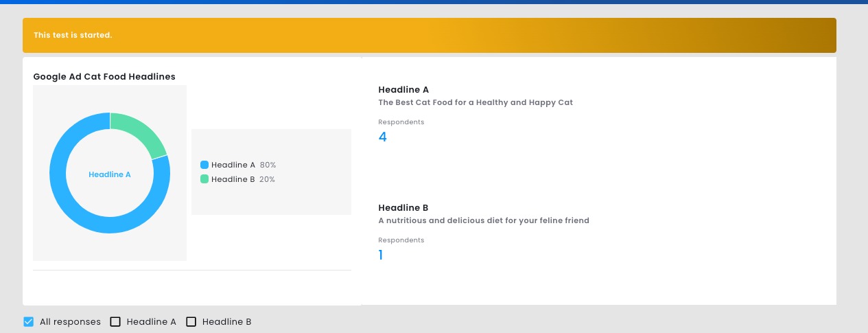Check the Headline B filter checkbox

click(x=191, y=321)
